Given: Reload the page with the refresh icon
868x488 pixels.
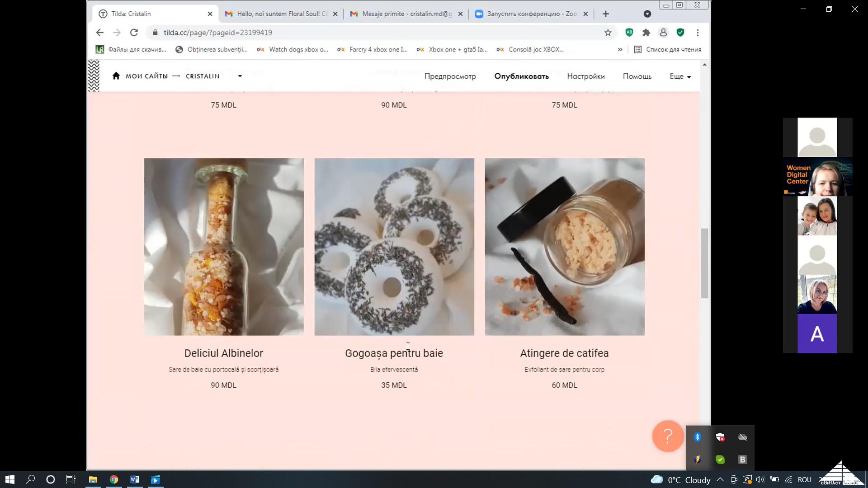Looking at the screenshot, I should 134,33.
